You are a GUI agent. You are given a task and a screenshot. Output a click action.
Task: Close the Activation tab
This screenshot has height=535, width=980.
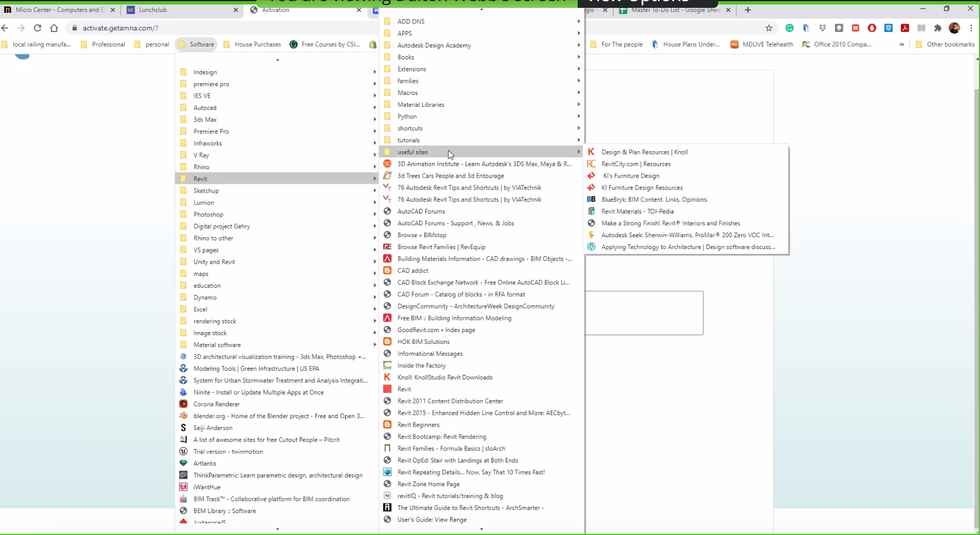[359, 10]
